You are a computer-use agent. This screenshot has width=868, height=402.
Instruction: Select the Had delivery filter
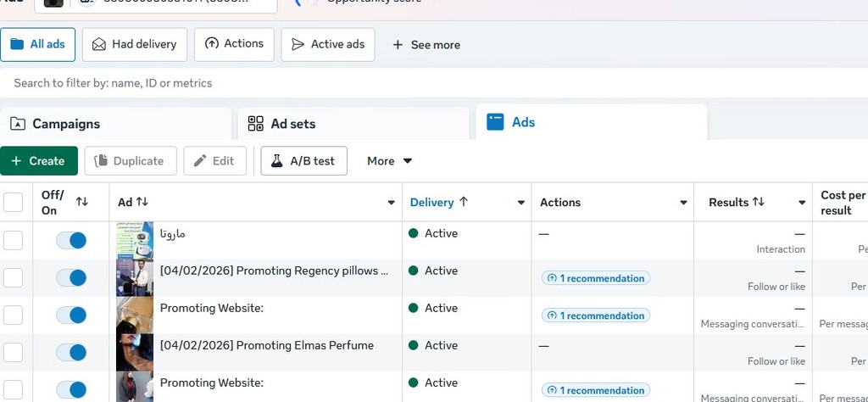coord(135,44)
